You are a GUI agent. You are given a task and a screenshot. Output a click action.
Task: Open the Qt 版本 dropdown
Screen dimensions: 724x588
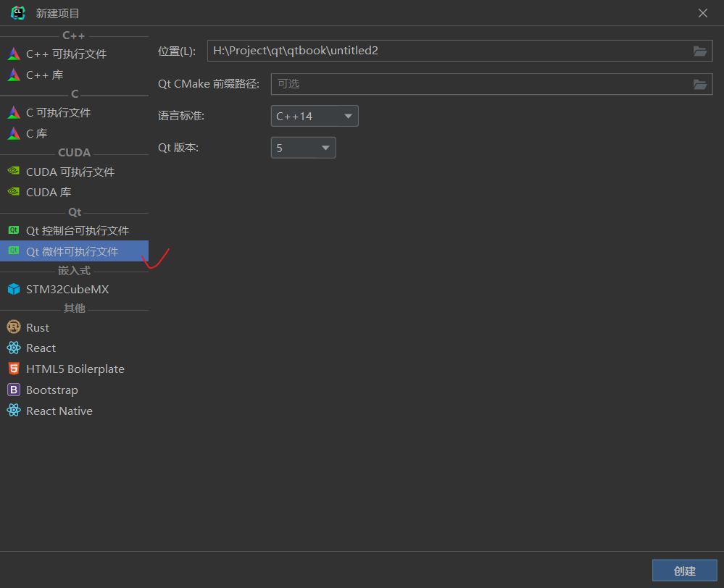click(x=304, y=148)
